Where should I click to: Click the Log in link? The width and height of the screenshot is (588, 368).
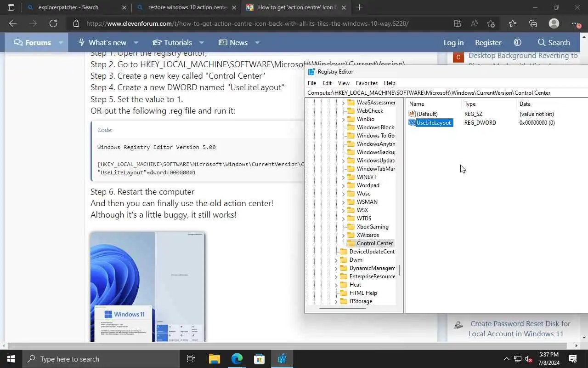[x=453, y=42]
